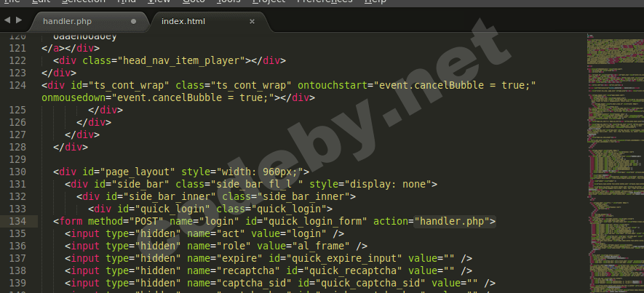This screenshot has height=293, width=644.
Task: Click the closing a tag on line 121
Action: tap(53, 49)
